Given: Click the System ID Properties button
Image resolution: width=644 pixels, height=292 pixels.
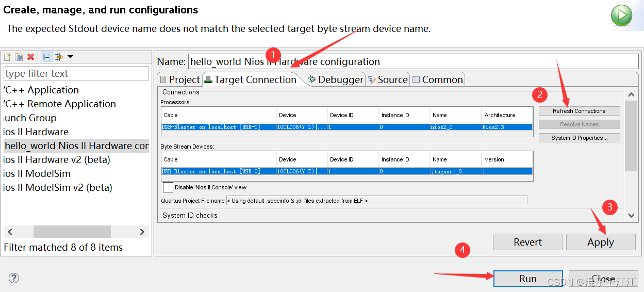Looking at the screenshot, I should point(579,138).
